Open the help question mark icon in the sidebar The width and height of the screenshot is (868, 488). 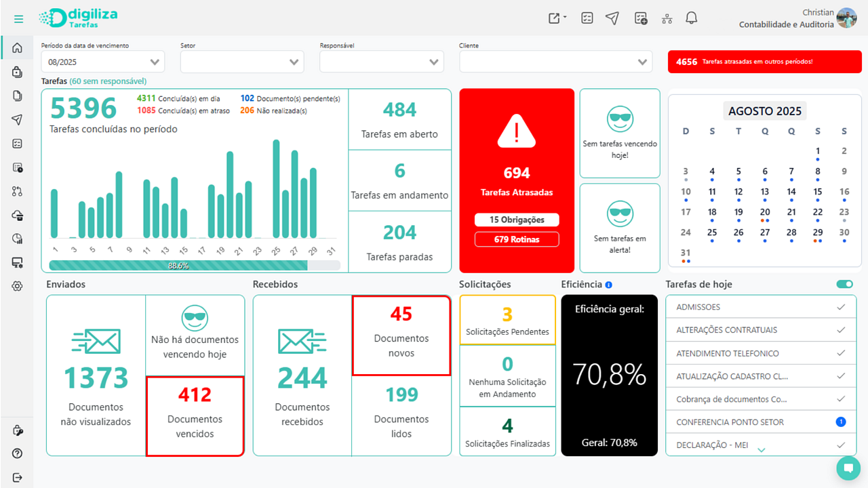pos(18,453)
